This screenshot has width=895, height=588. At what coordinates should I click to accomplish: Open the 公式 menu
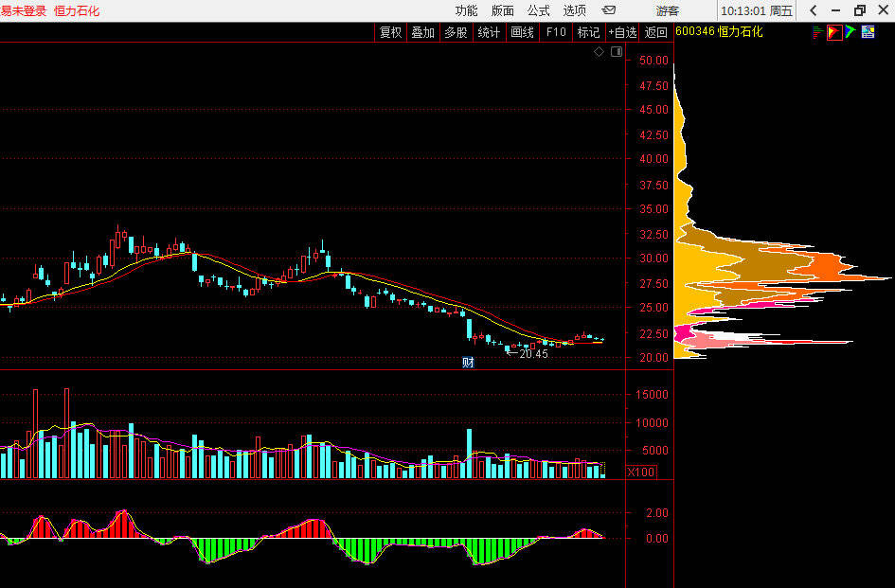(x=538, y=10)
